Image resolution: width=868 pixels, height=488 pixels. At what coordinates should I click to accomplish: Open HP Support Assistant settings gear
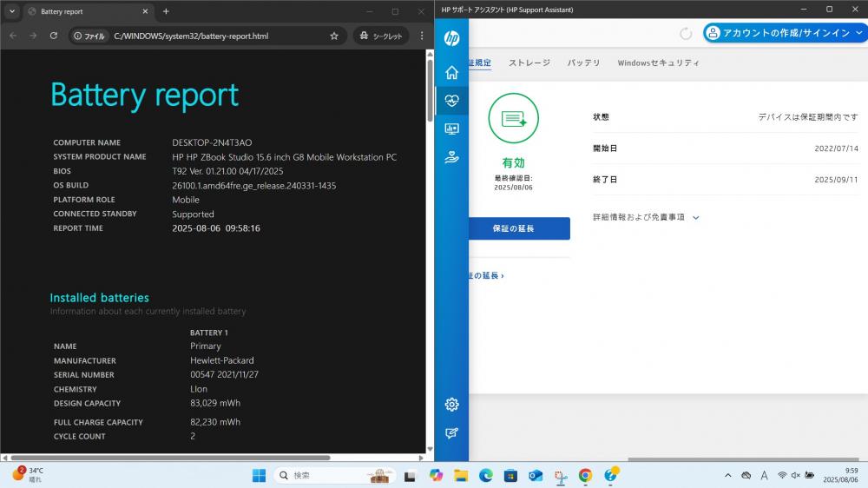(x=451, y=405)
